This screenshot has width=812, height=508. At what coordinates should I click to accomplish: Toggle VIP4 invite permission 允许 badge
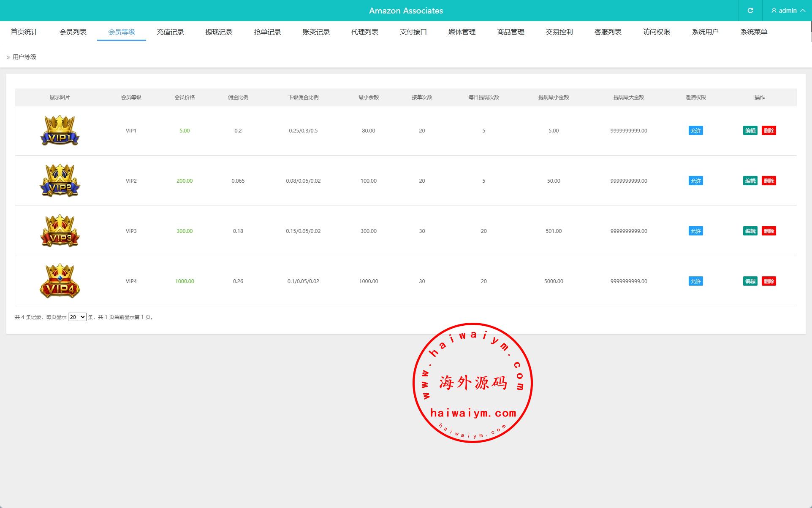695,281
